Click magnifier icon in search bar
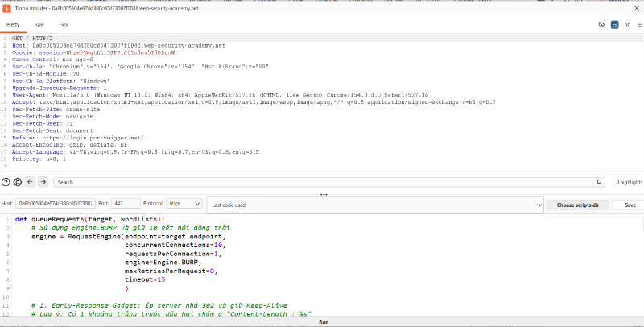 pos(598,182)
